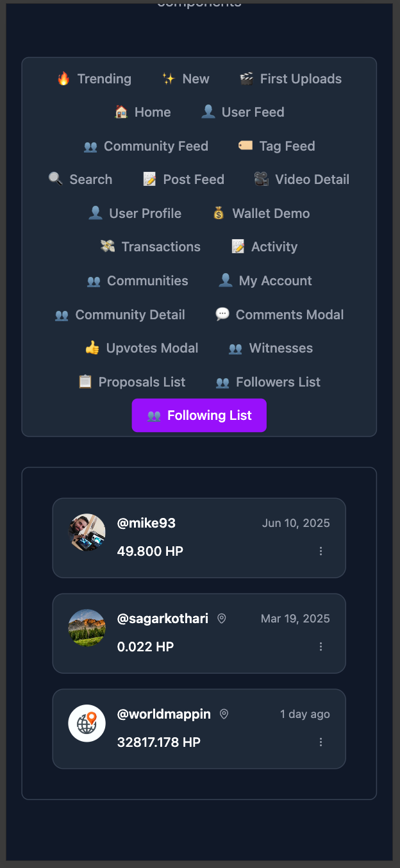
Task: Click the speech bubble icon for Comments Modal
Action: point(222,315)
